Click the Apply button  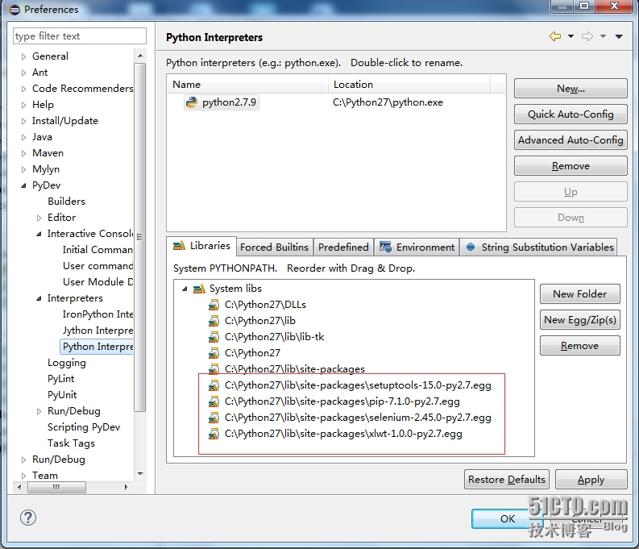[591, 479]
